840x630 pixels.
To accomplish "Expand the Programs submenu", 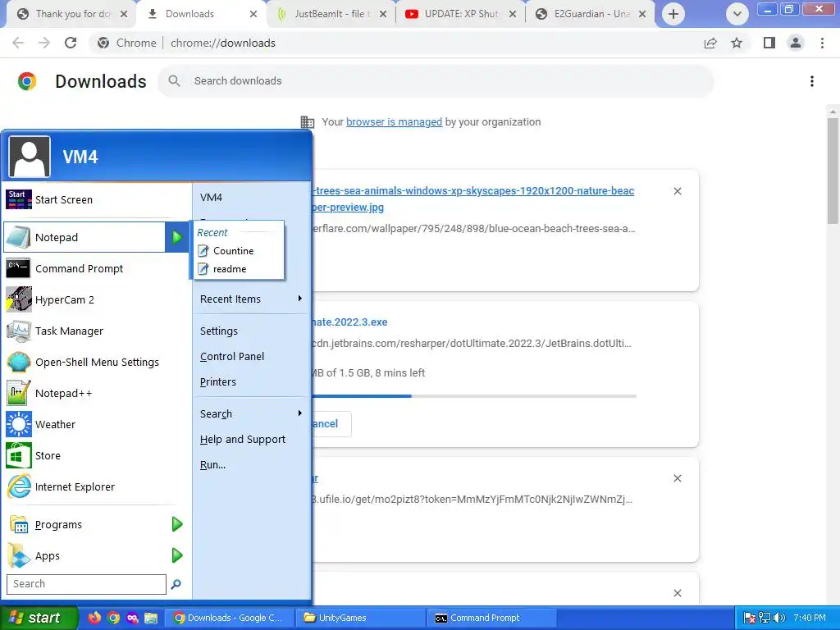I will 177,524.
